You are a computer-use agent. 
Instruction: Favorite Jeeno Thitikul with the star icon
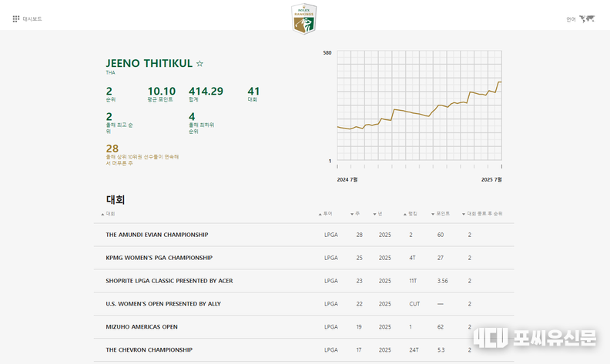(x=199, y=63)
